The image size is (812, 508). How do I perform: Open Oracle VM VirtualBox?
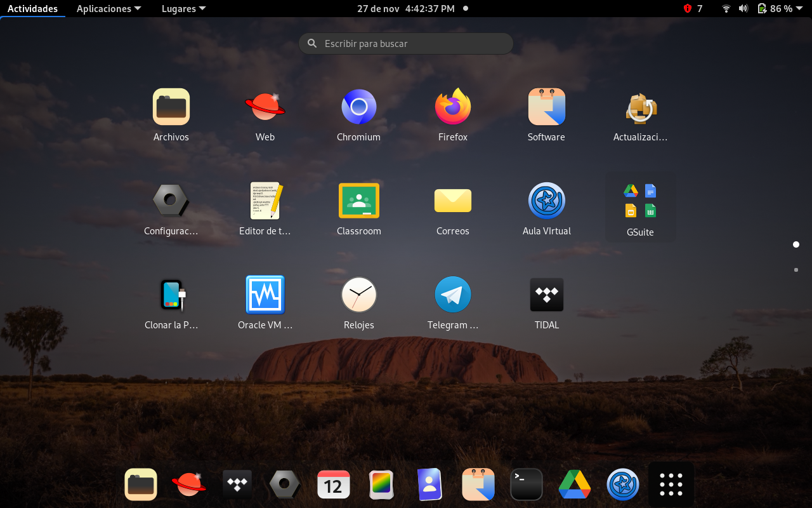265,295
